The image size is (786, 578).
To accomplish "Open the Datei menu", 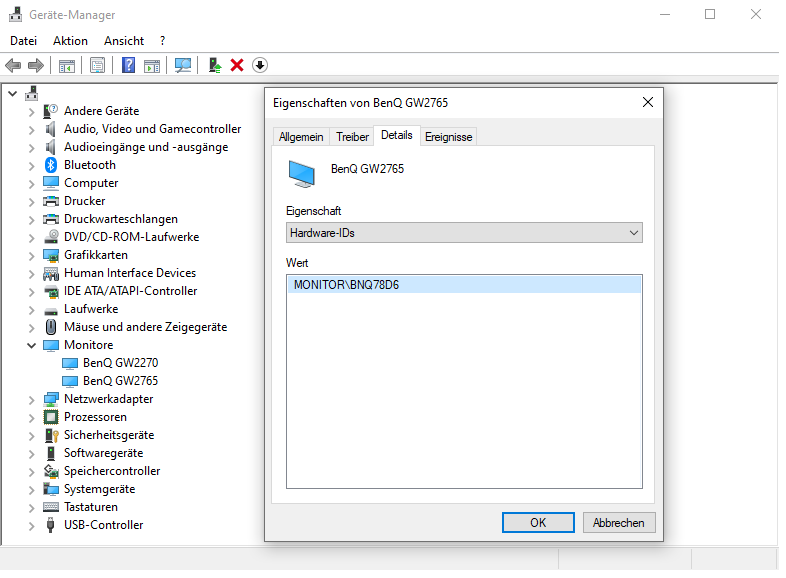I will [24, 41].
